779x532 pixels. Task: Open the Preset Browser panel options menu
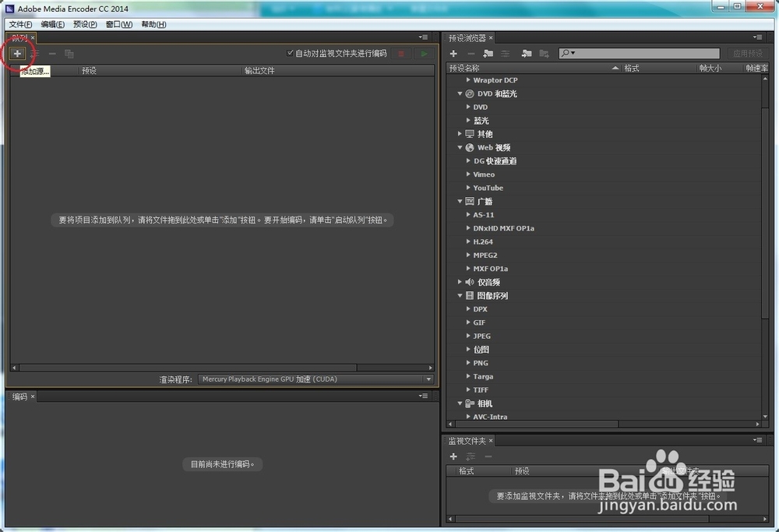(757, 37)
